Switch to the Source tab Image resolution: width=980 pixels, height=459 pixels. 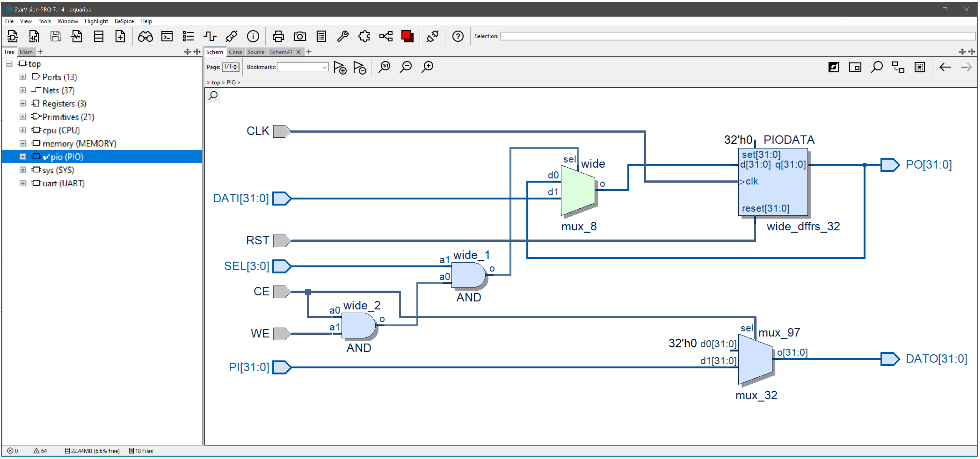[256, 52]
